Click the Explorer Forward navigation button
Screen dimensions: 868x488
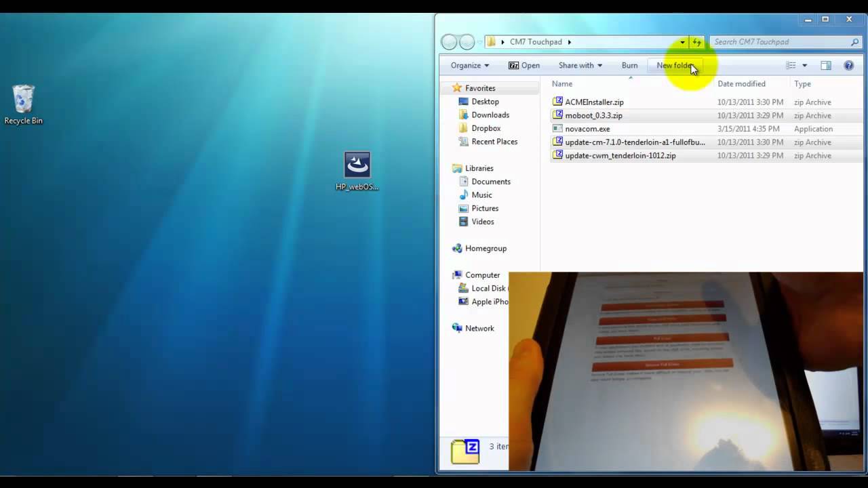(x=467, y=42)
